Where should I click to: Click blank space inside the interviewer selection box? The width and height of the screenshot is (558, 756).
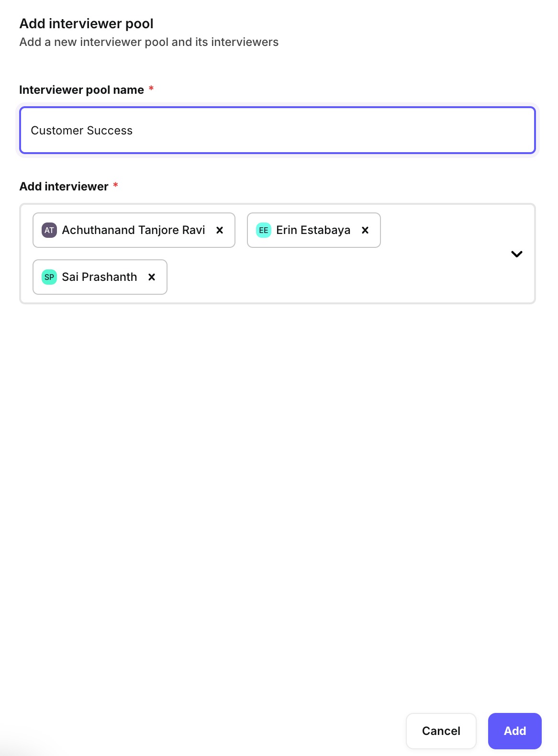tap(335, 278)
